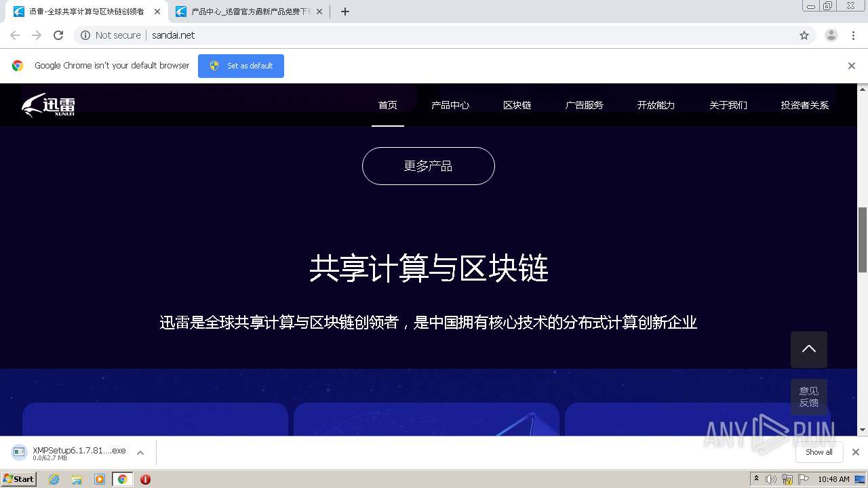This screenshot has width=868, height=488.
Task: Open 关于我们 navigation item
Action: pyautogui.click(x=728, y=105)
